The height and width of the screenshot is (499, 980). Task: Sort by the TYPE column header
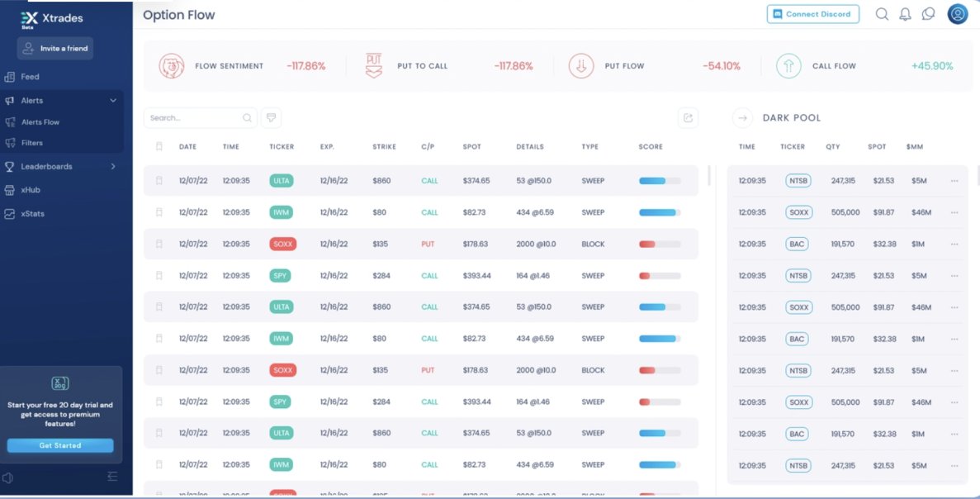coord(590,147)
